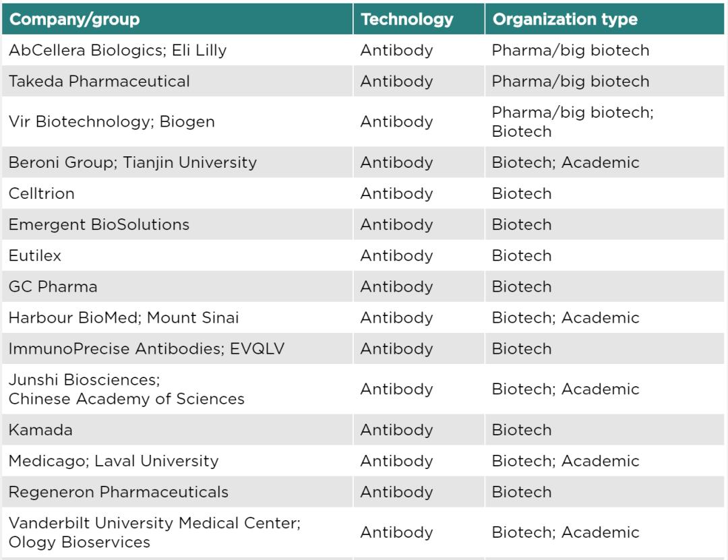Select the Emergent BioSolutions entry
The height and width of the screenshot is (560, 728).
tap(99, 225)
